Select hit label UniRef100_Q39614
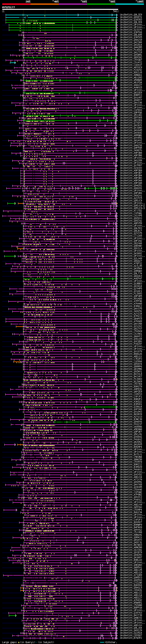Screen dimensions: 146x644 coord(131,407)
